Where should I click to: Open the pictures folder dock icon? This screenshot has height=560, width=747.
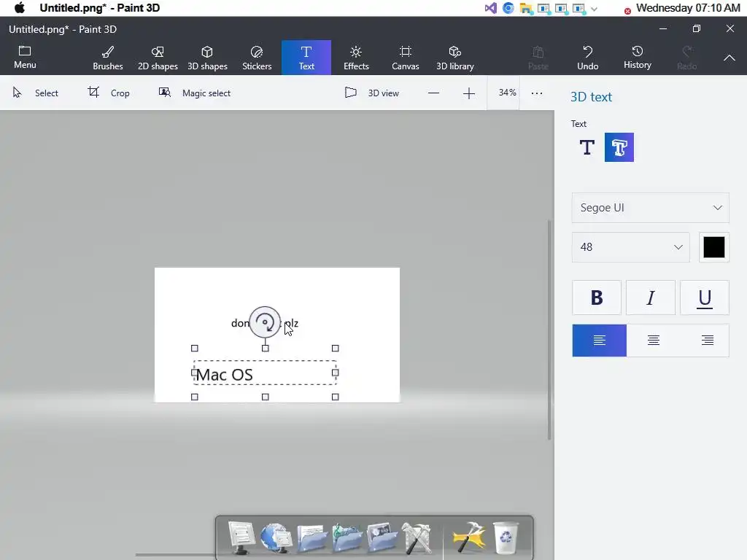click(x=382, y=537)
